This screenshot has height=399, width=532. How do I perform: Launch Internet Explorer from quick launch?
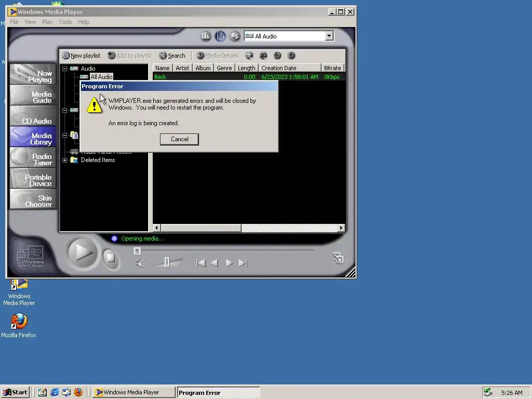(x=54, y=392)
